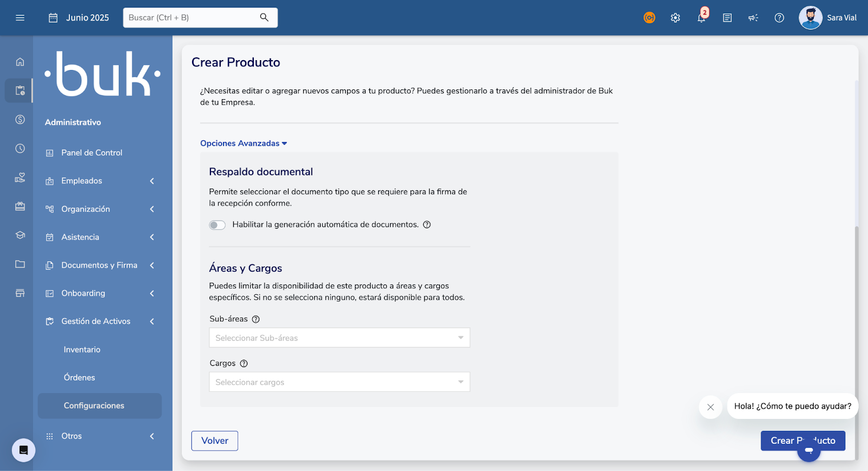This screenshot has width=868, height=471.
Task: Click the help question mark icon in header
Action: coord(780,18)
